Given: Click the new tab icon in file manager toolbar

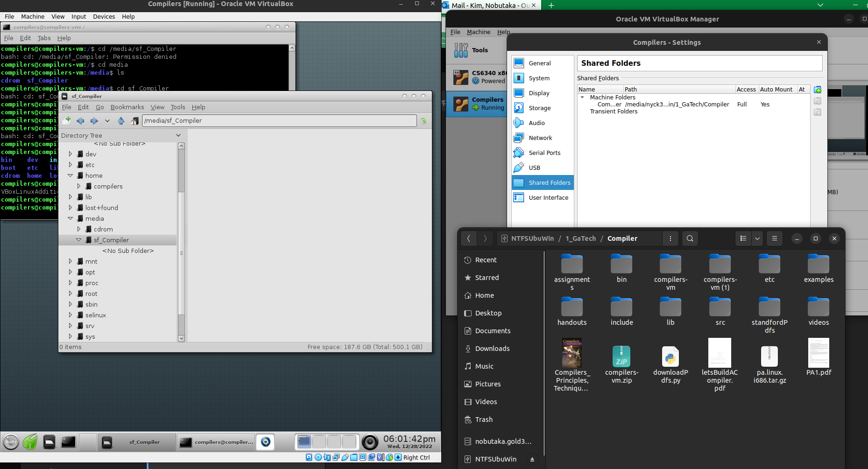Looking at the screenshot, I should [x=67, y=120].
